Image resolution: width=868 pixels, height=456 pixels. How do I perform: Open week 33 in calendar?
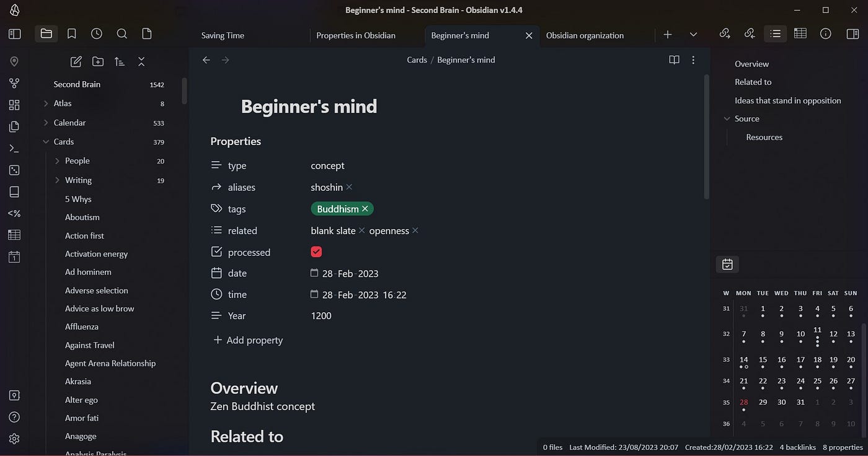click(x=726, y=359)
